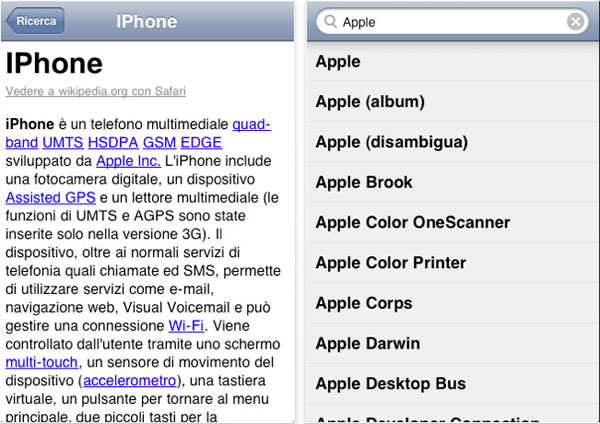Tap the large IPhone article heading
The image size is (600, 424).
click(54, 63)
